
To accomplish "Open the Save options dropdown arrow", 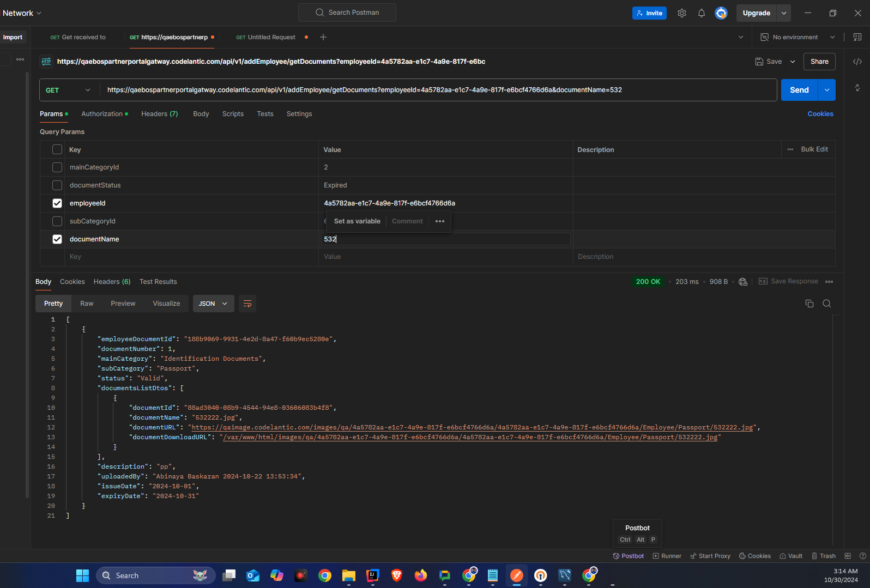I will click(x=793, y=62).
